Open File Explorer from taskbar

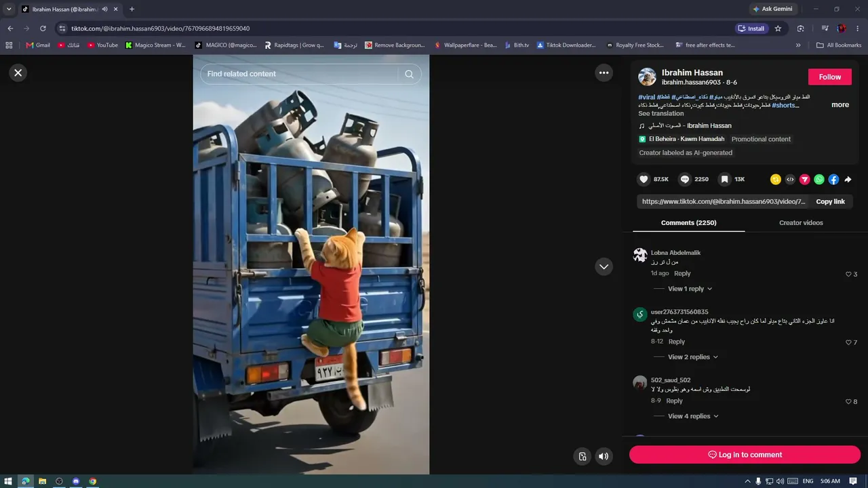click(42, 481)
